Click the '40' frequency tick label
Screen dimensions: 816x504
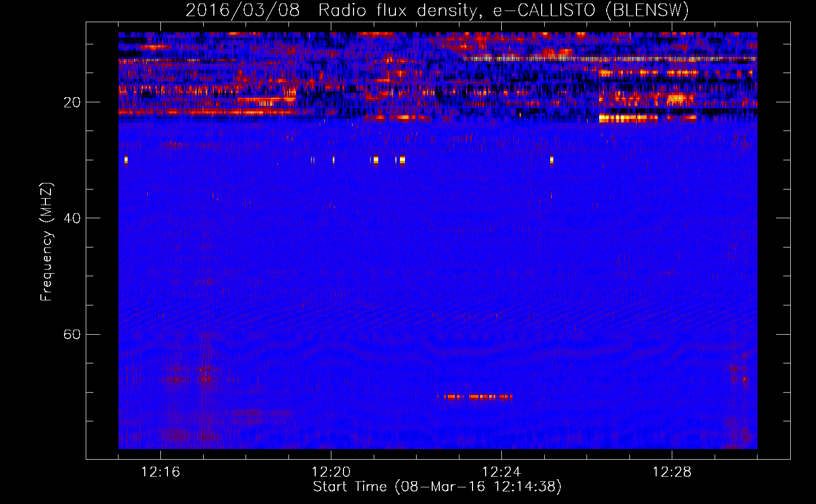[72, 218]
